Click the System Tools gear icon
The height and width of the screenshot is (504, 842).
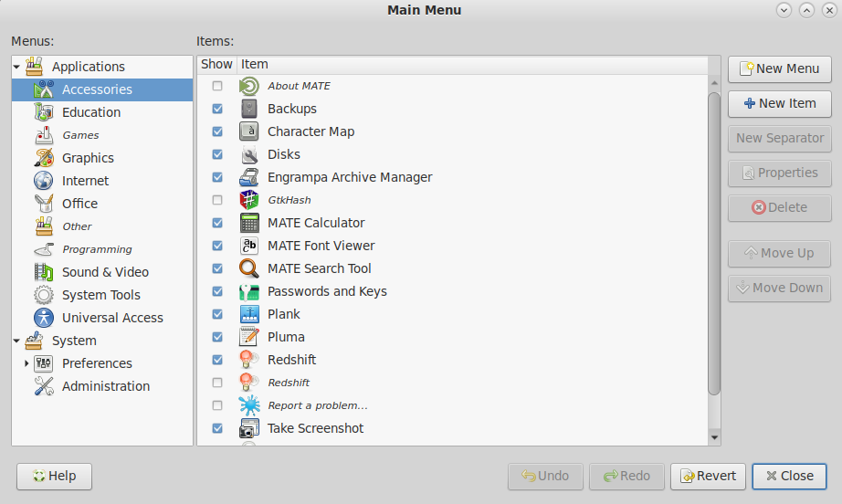(x=44, y=295)
